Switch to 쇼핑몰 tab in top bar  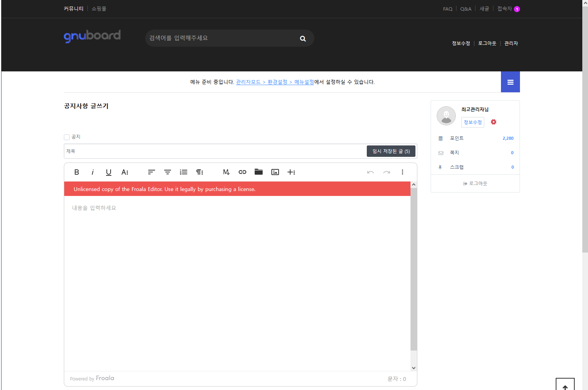point(99,8)
